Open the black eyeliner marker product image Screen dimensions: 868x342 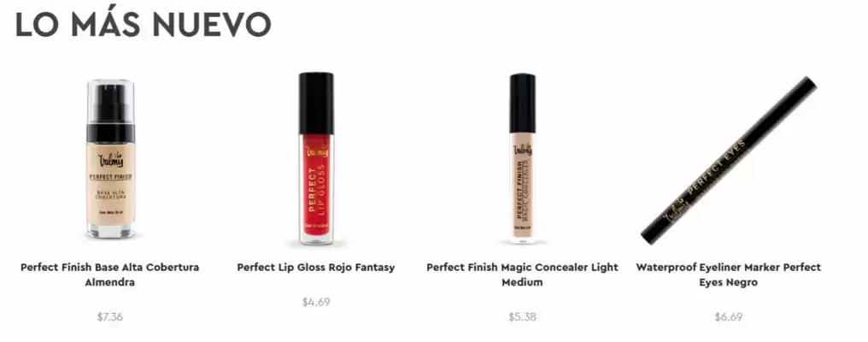tap(729, 160)
